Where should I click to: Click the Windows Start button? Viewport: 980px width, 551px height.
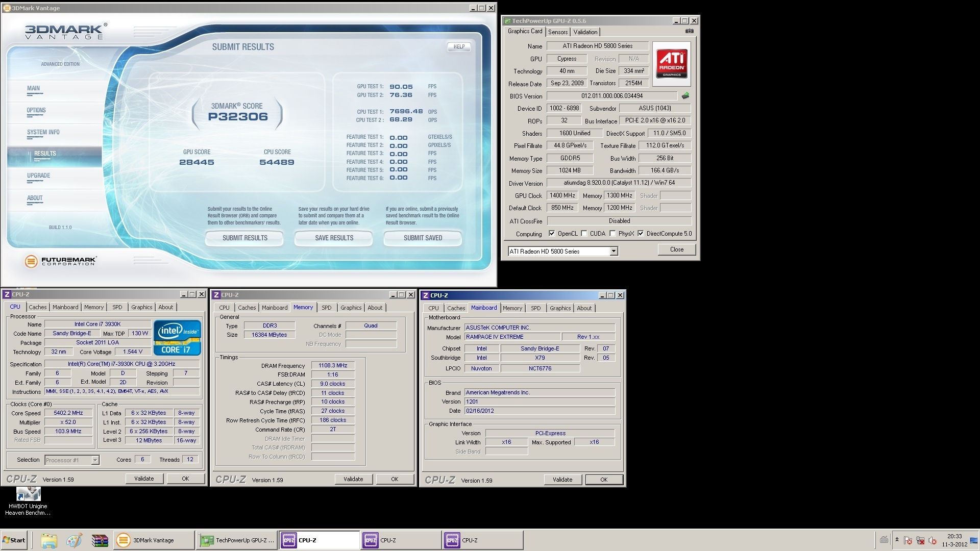(x=14, y=540)
